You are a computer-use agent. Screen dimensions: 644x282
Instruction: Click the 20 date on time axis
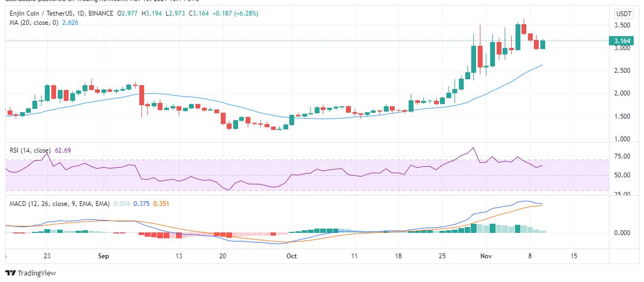tap(223, 256)
